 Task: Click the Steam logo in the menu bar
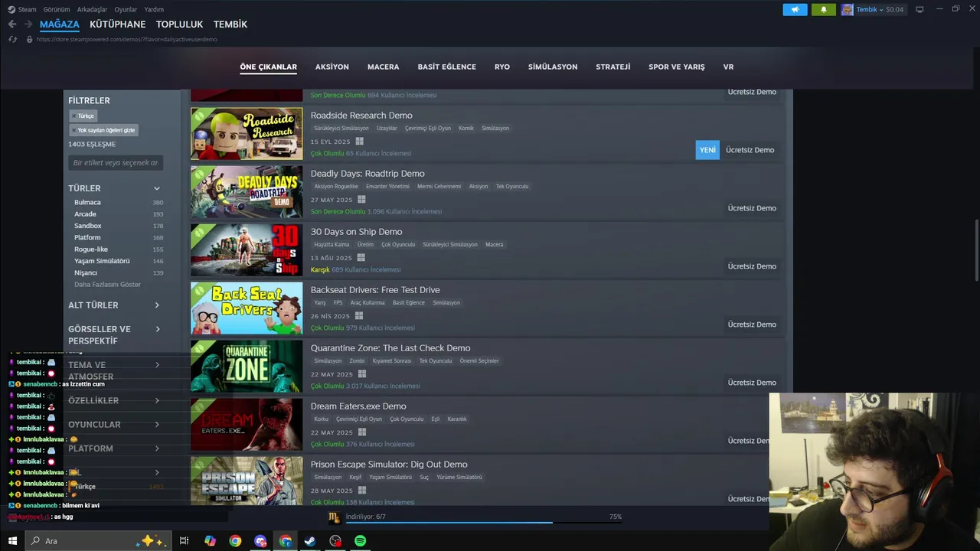point(11,9)
